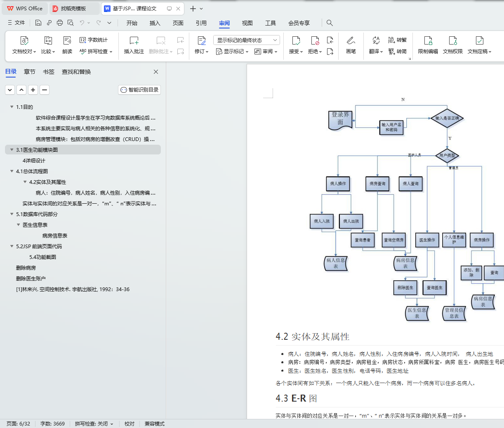
Task: Click the print icon in quick toolbar
Action: coord(60,23)
